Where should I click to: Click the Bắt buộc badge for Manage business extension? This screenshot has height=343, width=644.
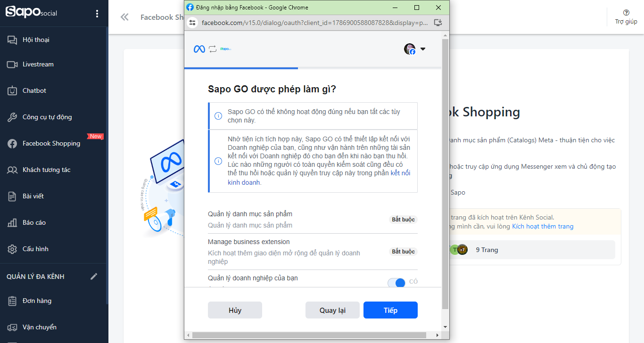pyautogui.click(x=404, y=252)
